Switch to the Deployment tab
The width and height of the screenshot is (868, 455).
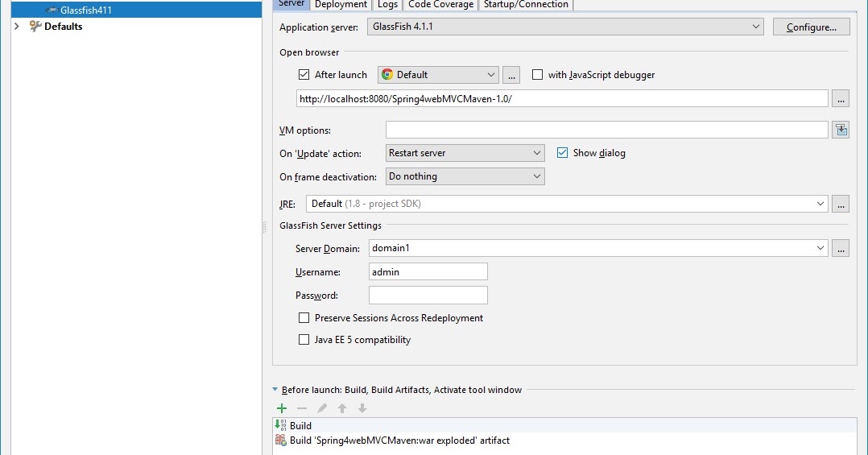341,4
